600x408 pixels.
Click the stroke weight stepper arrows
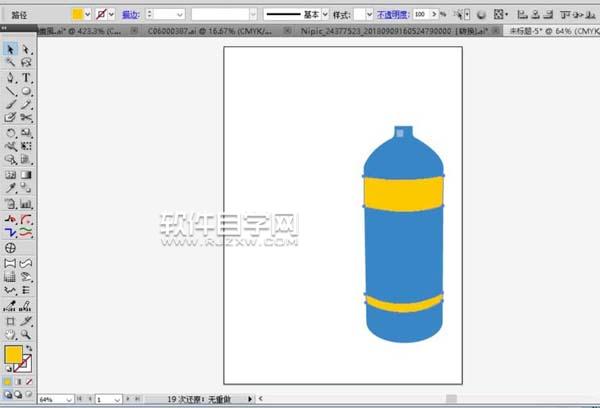[x=150, y=15]
